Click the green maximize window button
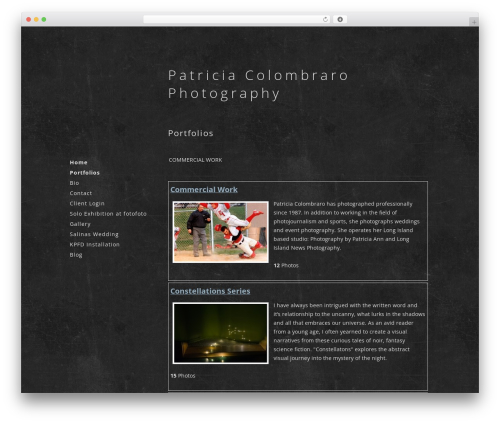Viewport: 500px width, 423px height. pyautogui.click(x=44, y=19)
